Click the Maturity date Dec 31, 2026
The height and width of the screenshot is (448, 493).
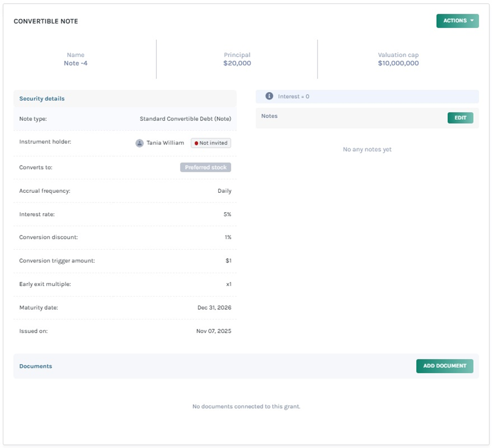[x=214, y=308]
